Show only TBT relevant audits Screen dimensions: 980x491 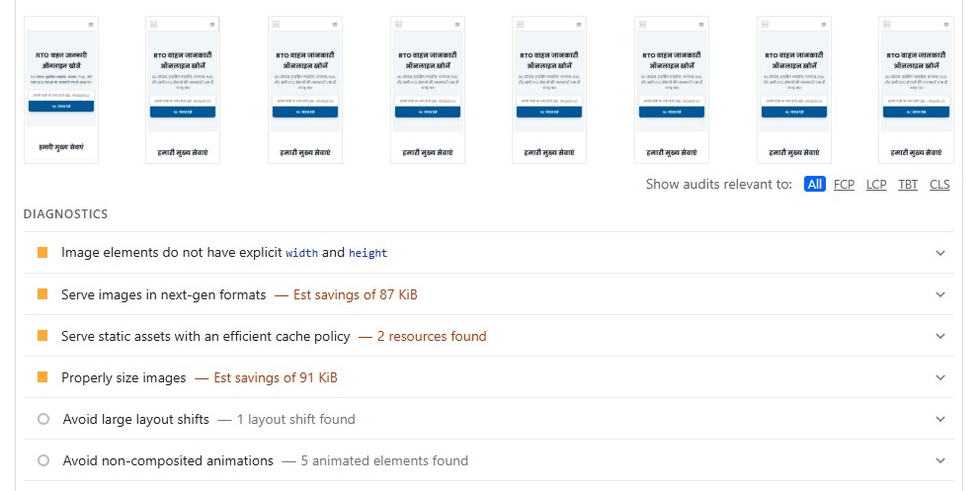pyautogui.click(x=908, y=185)
